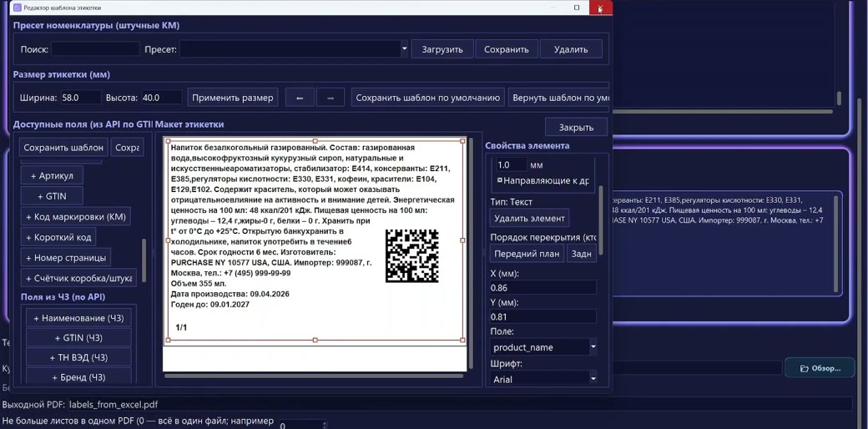Click the Тип: Текст label
The height and width of the screenshot is (429, 868).
pos(511,201)
